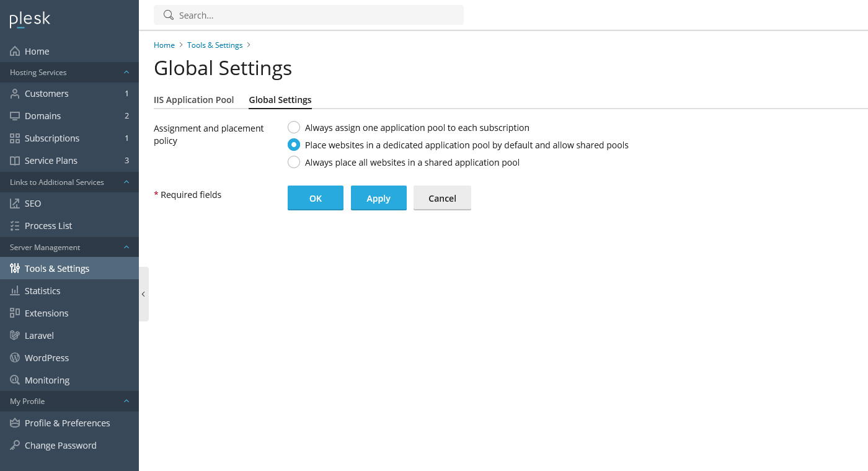Select 'Always assign one application pool to each subscription'

click(x=293, y=127)
